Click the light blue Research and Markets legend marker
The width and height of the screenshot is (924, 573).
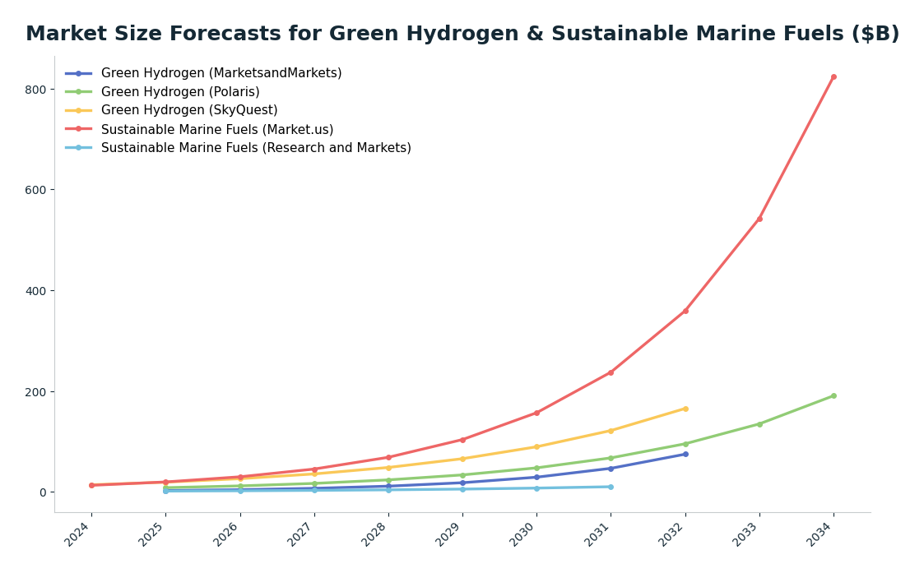click(78, 148)
